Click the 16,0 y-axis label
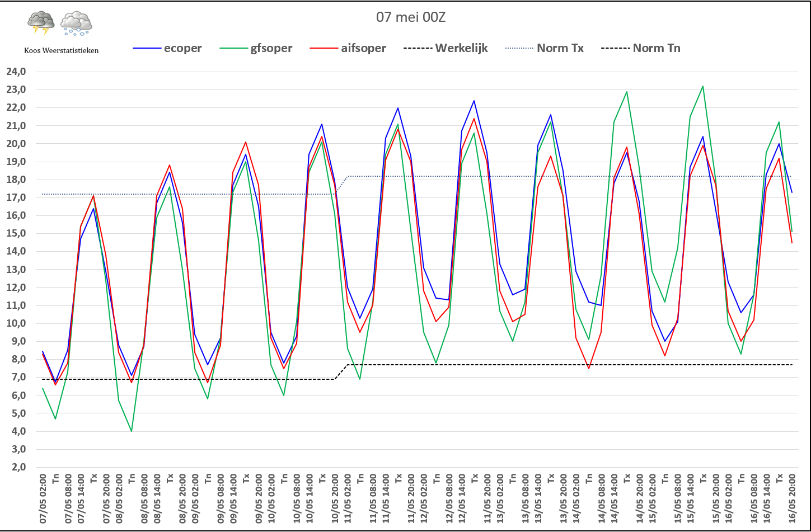 pyautogui.click(x=16, y=215)
